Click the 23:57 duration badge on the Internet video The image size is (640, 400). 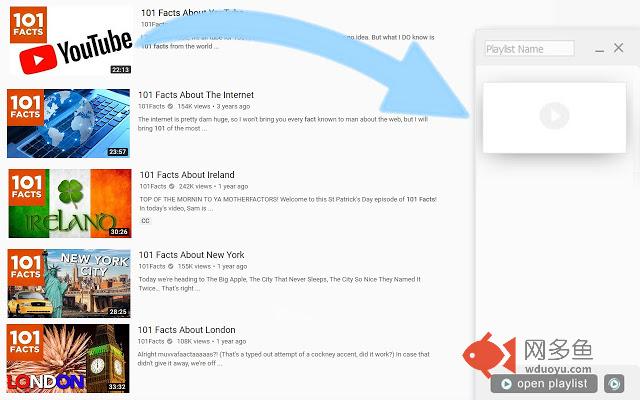pyautogui.click(x=117, y=151)
